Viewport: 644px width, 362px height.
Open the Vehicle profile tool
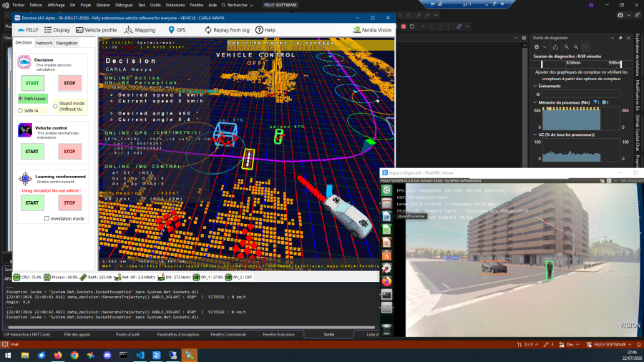tap(97, 30)
